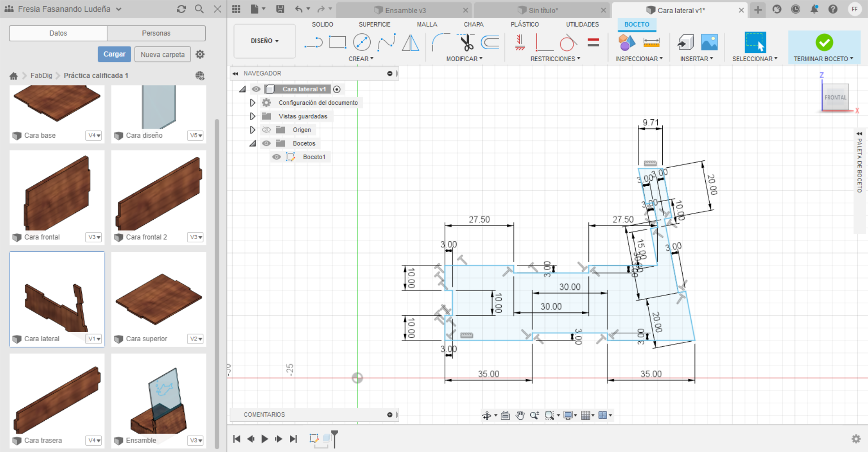
Task: Open notifications bell icon
Action: click(814, 9)
